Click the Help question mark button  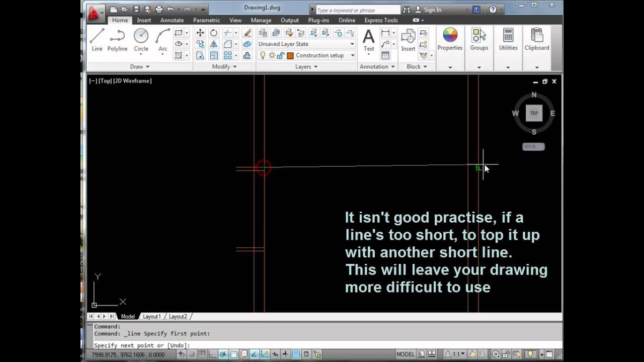click(493, 10)
